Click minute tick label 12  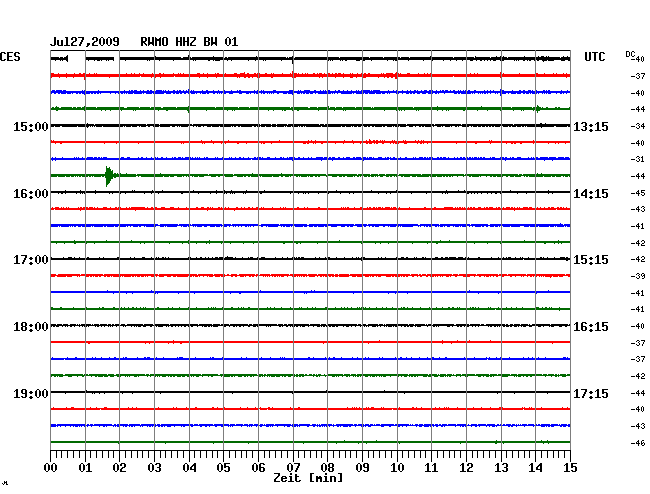(466, 468)
